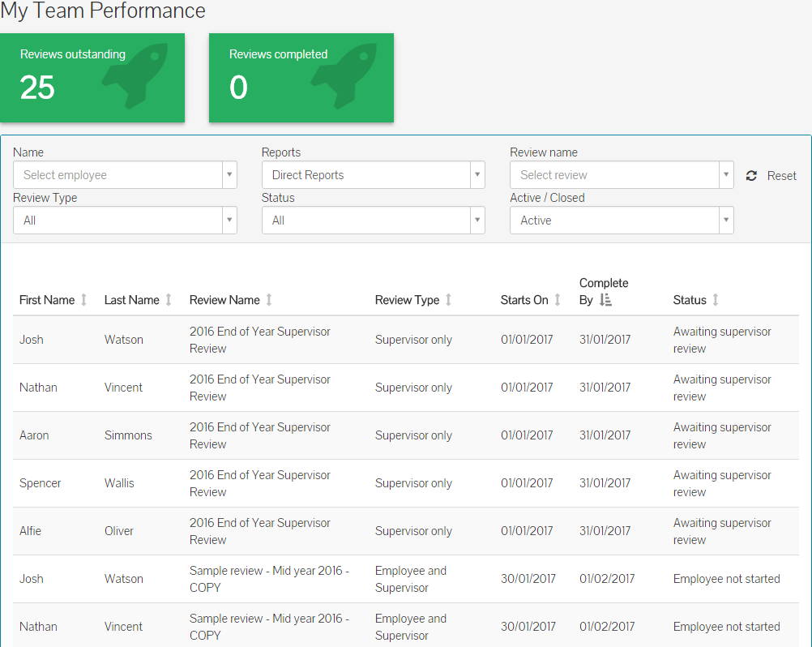
Task: Click the Review Type sort icon
Action: coord(448,300)
